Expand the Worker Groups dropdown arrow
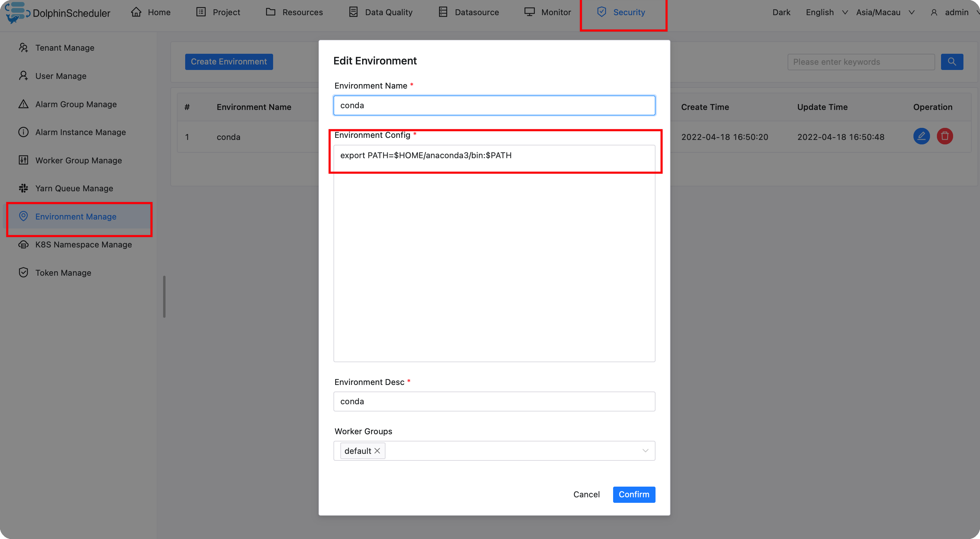Viewport: 980px width, 539px height. [x=645, y=451]
